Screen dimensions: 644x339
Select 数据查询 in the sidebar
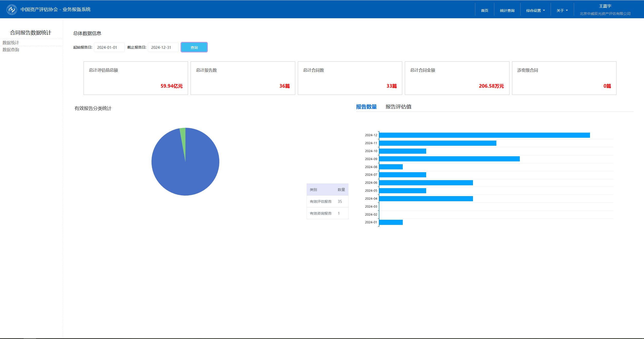[x=11, y=50]
